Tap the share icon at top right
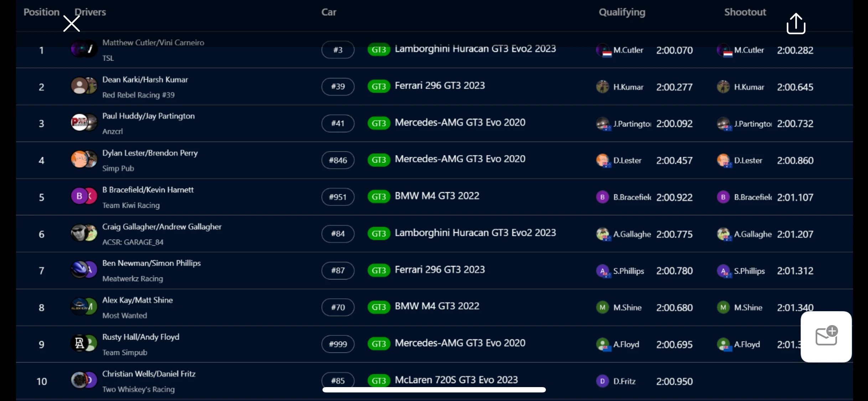 (796, 24)
